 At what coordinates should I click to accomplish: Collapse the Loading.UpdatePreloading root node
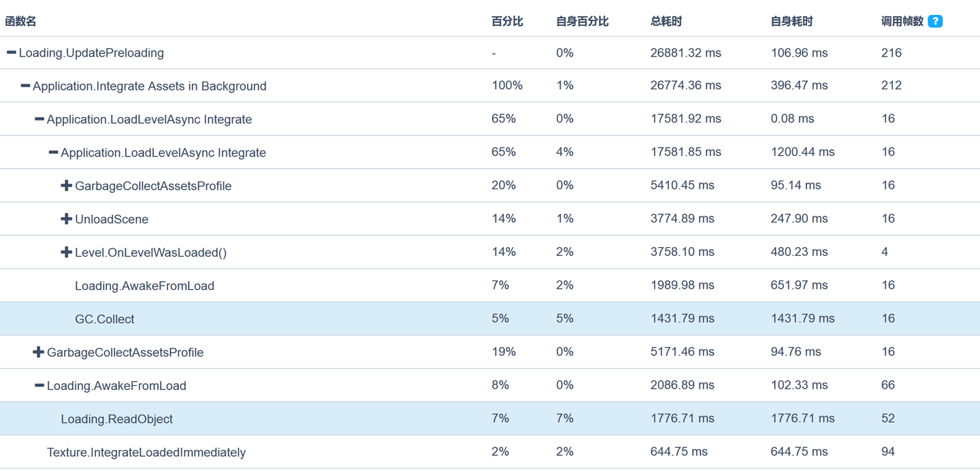click(x=12, y=52)
